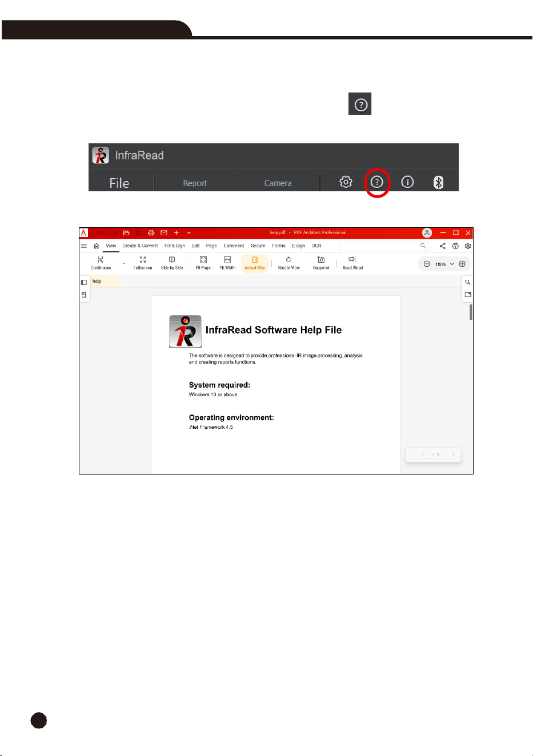Screen dimensions: 533x756
Task: Open the Edit ribbon tab
Action: (195, 246)
